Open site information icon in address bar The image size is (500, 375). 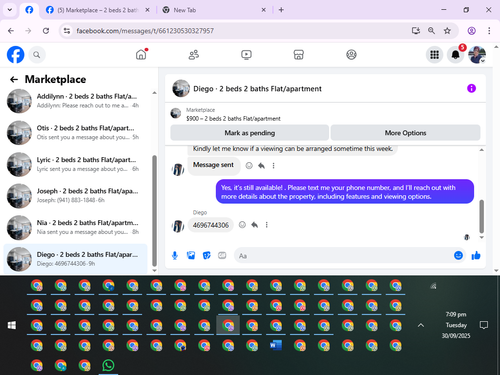pos(67,31)
